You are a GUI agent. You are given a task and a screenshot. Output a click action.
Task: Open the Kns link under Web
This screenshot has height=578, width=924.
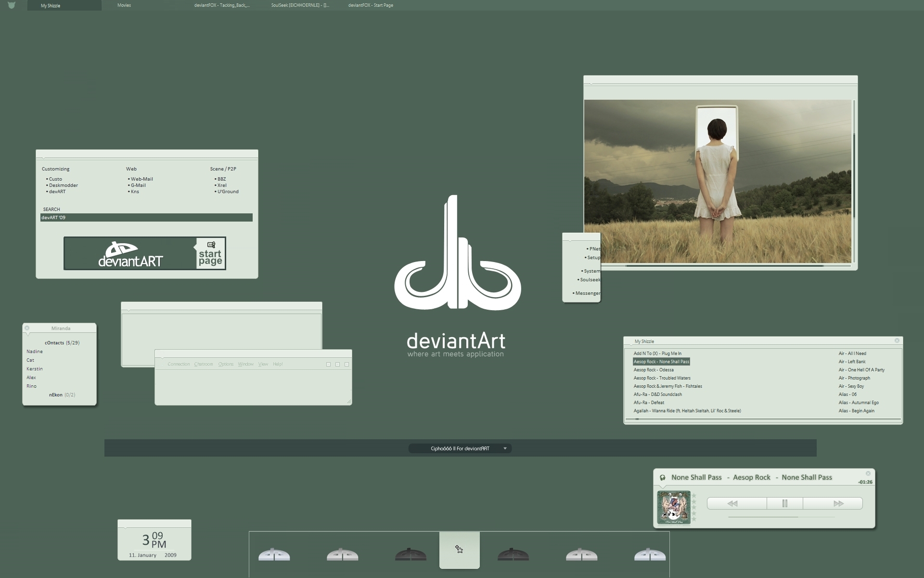(135, 192)
